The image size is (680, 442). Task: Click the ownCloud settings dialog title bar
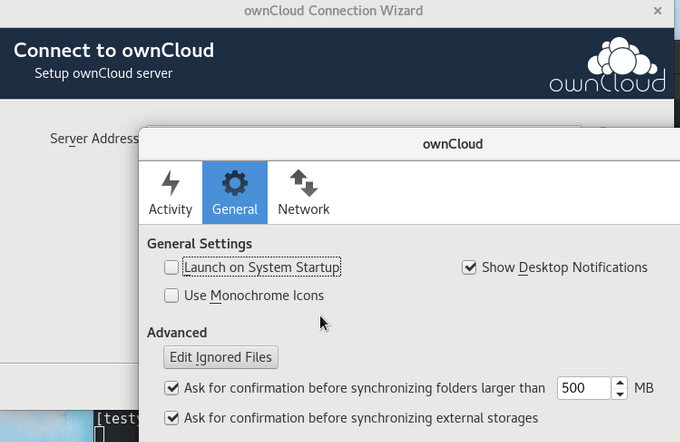click(x=452, y=143)
